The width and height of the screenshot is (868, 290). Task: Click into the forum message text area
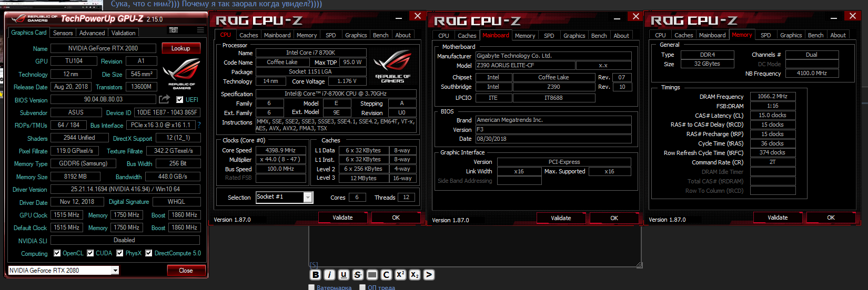tap(475, 247)
